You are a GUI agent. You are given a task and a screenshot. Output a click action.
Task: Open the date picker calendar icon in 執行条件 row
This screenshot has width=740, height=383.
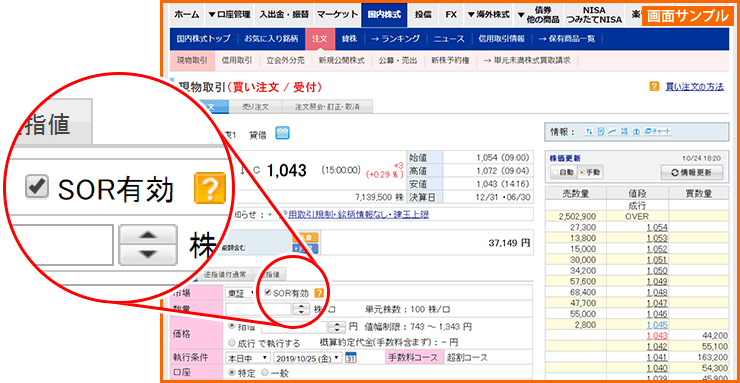tap(351, 358)
